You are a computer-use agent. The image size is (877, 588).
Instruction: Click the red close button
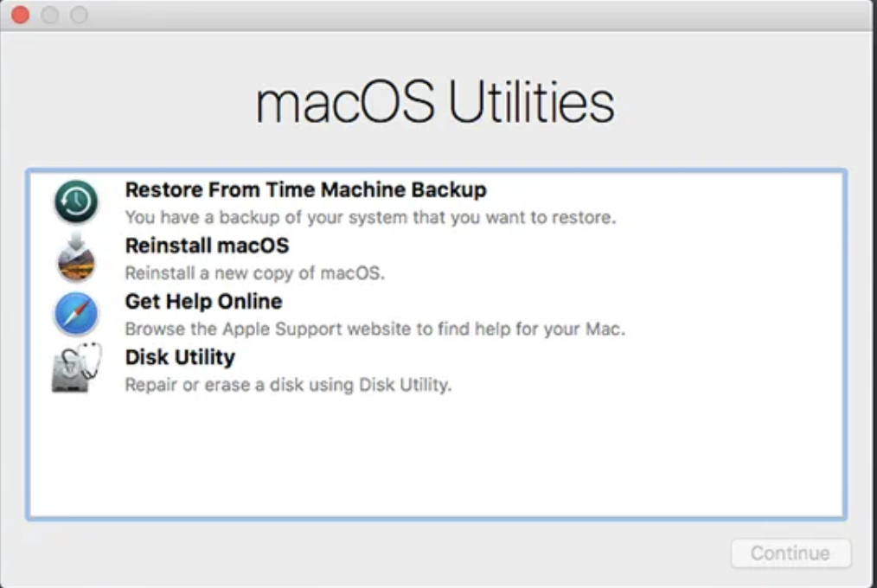tap(18, 15)
